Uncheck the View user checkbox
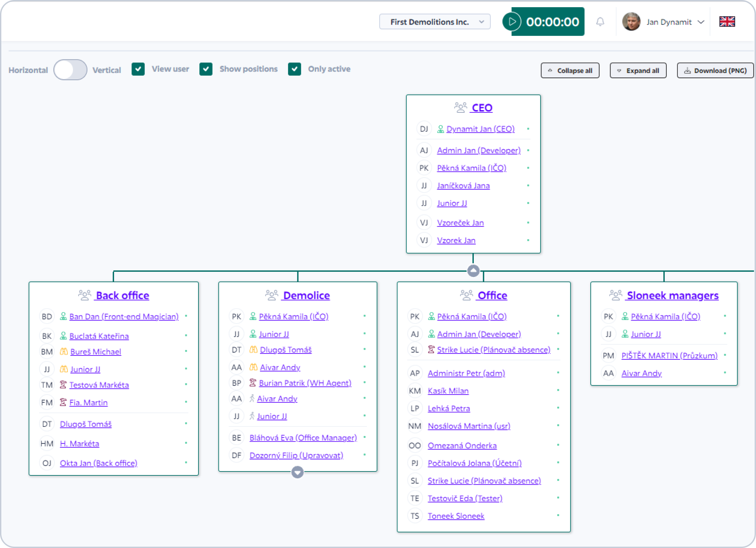Viewport: 756px width, 548px height. [x=138, y=69]
